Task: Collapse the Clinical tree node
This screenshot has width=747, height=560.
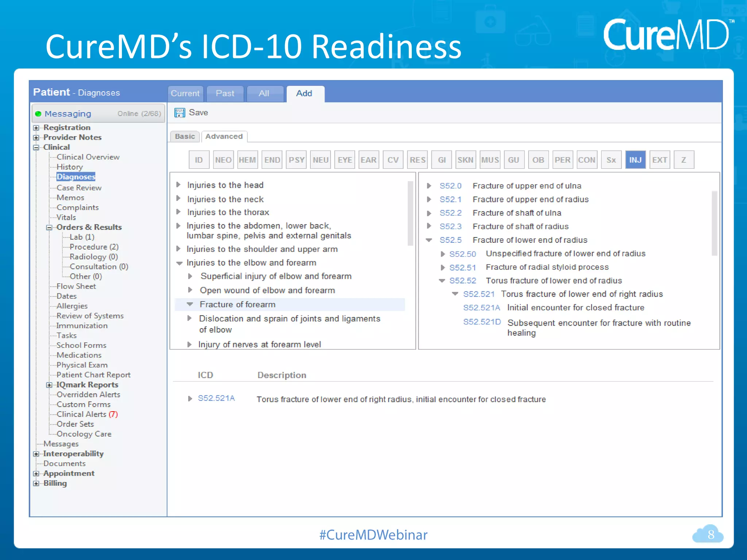Action: click(36, 148)
